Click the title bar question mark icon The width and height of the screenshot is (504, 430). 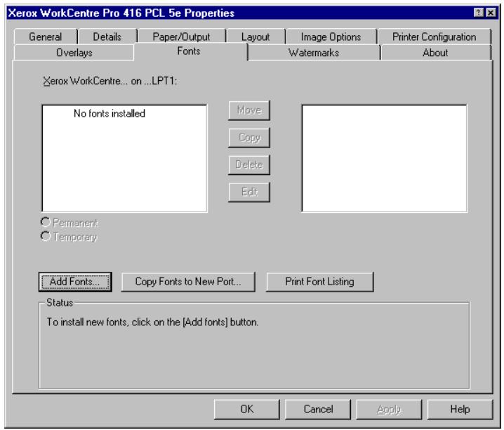(x=479, y=13)
